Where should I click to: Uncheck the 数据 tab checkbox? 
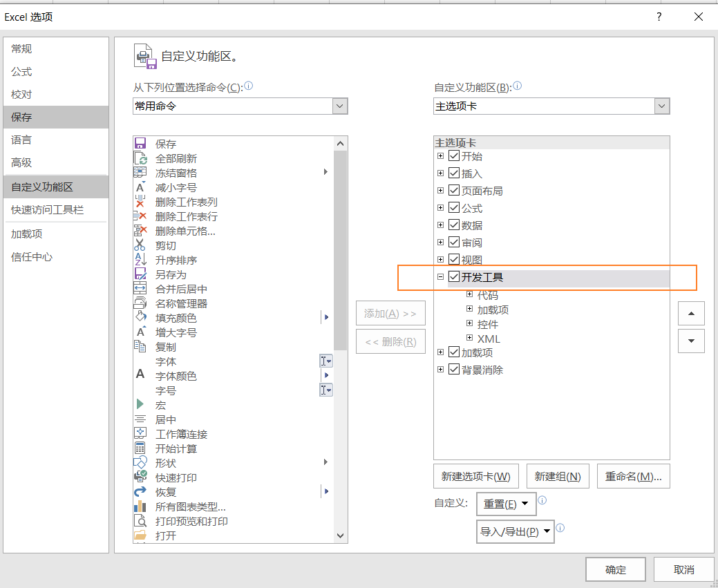[x=454, y=225]
